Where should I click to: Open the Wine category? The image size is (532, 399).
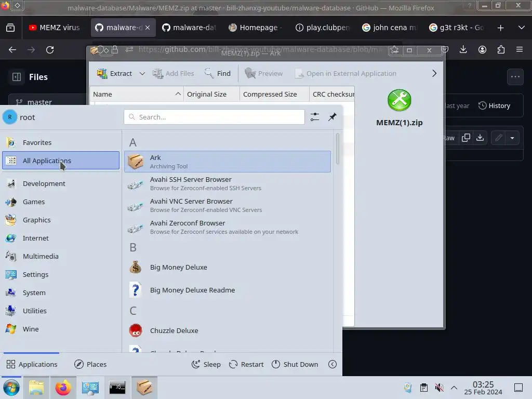(x=61, y=329)
